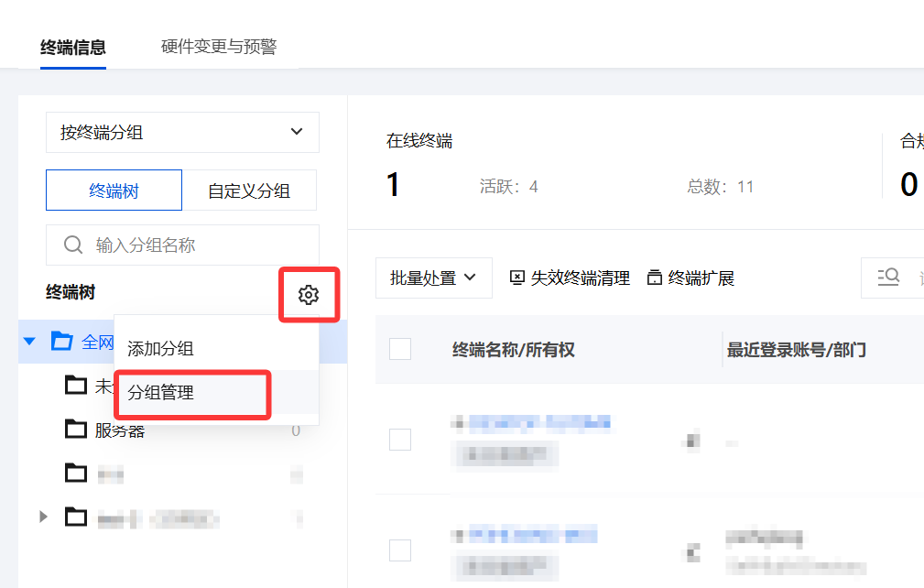Screen dimensions: 924x588
Task: Open the 按终端分组 dropdown
Action: pos(182,133)
